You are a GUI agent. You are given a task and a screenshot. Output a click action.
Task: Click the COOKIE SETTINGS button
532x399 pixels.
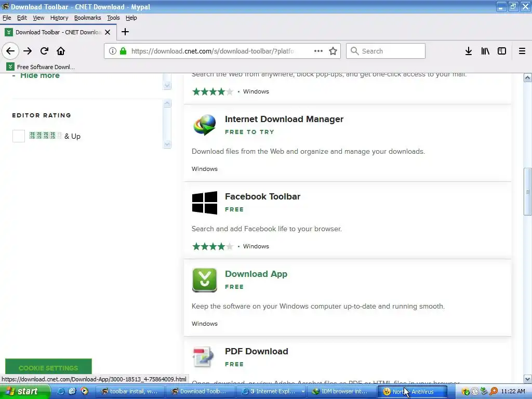point(48,367)
